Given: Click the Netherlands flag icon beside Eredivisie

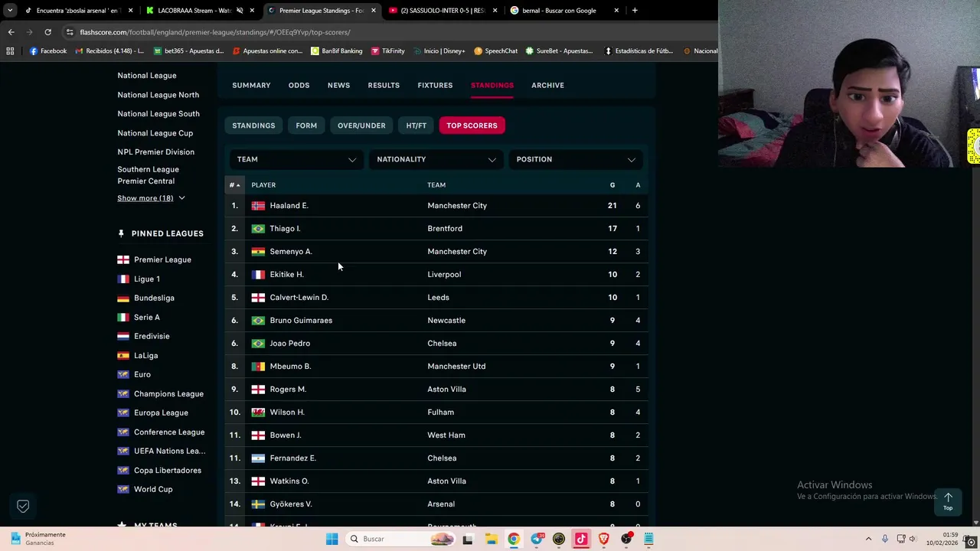Looking at the screenshot, I should pyautogui.click(x=122, y=336).
